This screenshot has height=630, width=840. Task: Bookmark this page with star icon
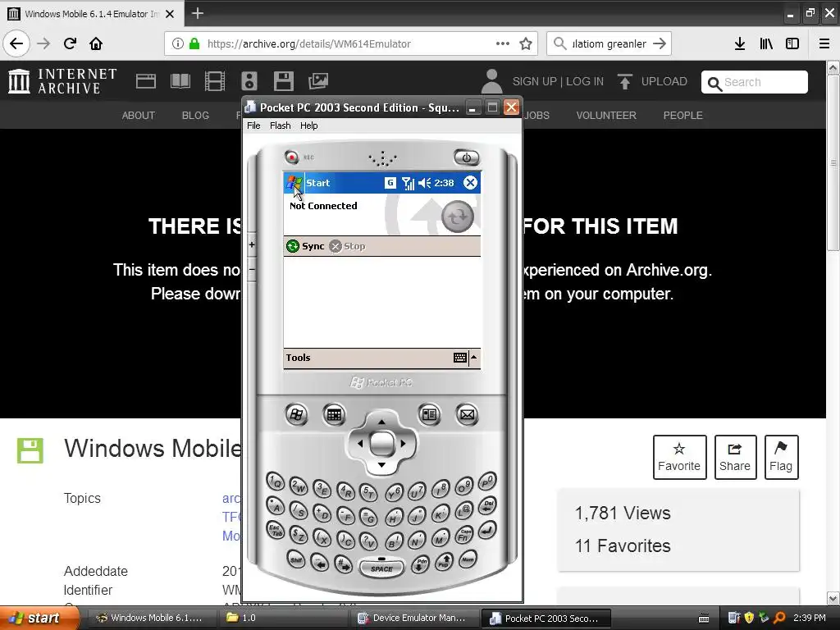click(526, 43)
